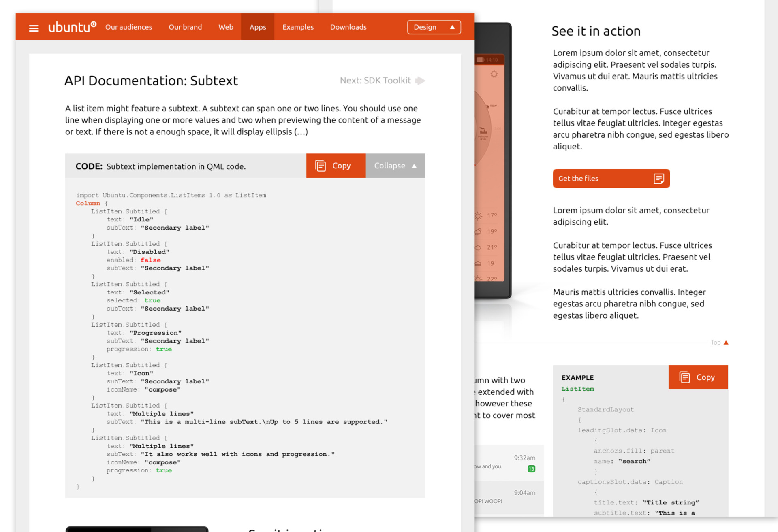Copy the EXAMPLE ListItem code
This screenshot has width=778, height=532.
coord(698,377)
